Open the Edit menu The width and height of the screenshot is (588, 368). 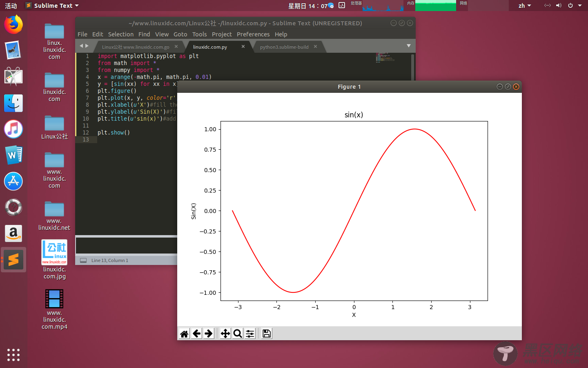click(x=98, y=34)
